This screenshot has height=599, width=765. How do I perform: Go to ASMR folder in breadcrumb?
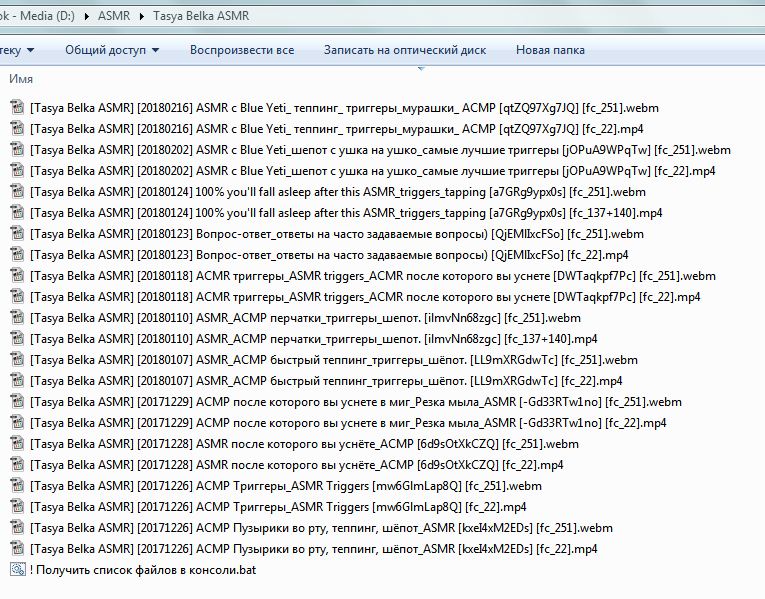pos(114,16)
